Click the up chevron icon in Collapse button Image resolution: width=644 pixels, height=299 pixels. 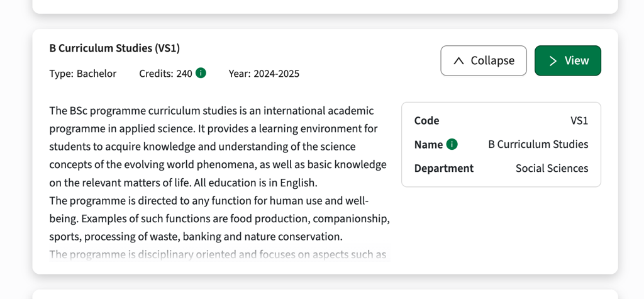[x=459, y=60]
